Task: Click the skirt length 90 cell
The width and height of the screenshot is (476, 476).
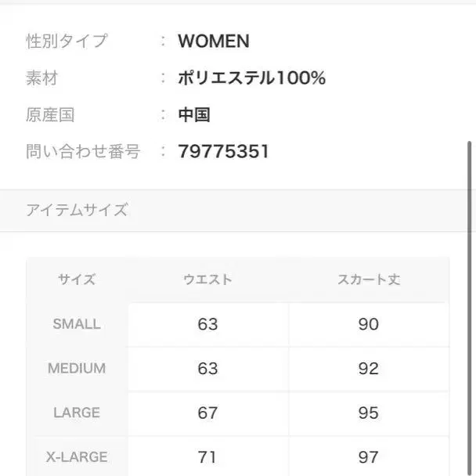Action: click(x=368, y=324)
